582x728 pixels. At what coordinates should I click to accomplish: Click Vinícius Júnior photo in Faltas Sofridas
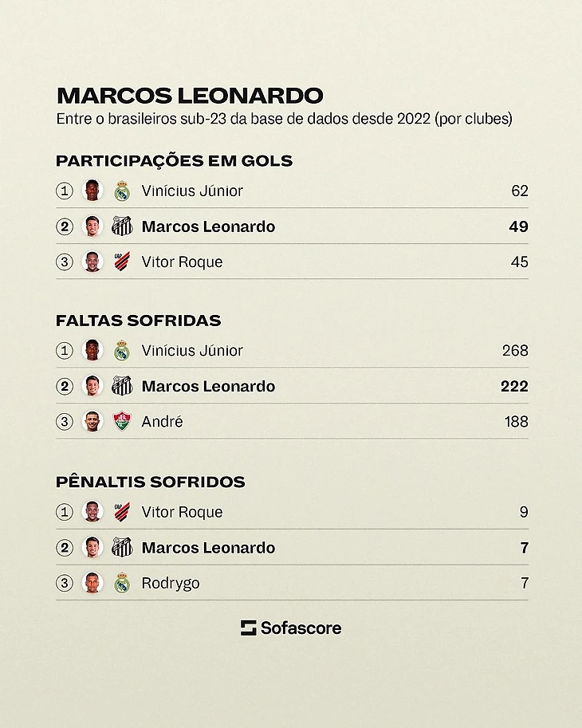[92, 350]
